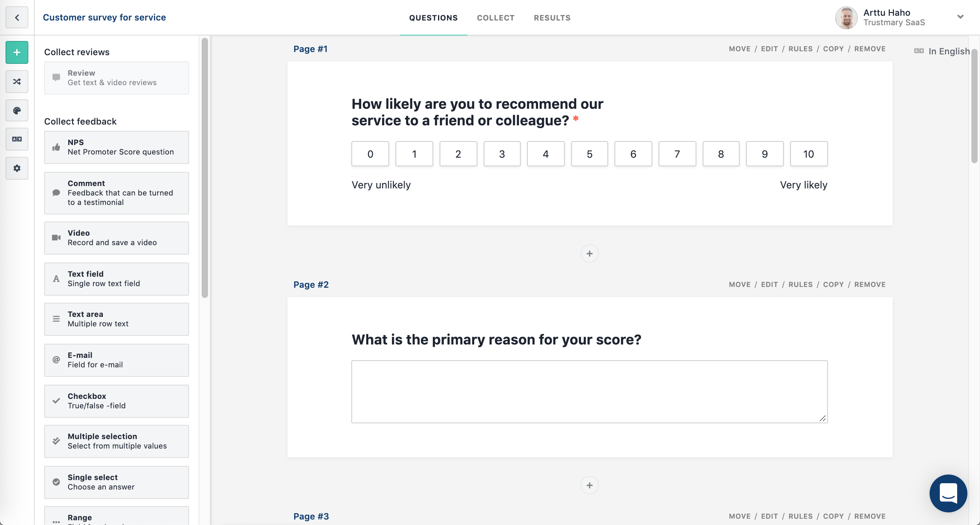Switch to the Results tab
Image resolution: width=980 pixels, height=525 pixels.
click(x=552, y=18)
